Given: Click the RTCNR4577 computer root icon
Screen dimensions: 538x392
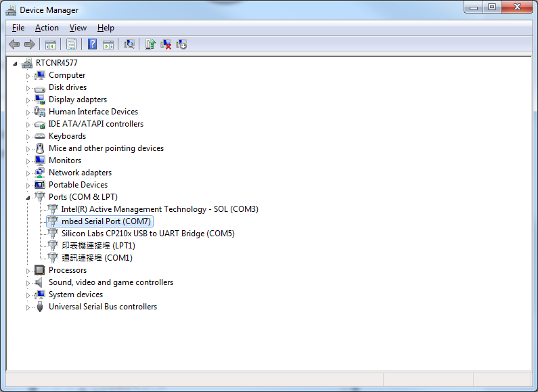Looking at the screenshot, I should point(27,63).
